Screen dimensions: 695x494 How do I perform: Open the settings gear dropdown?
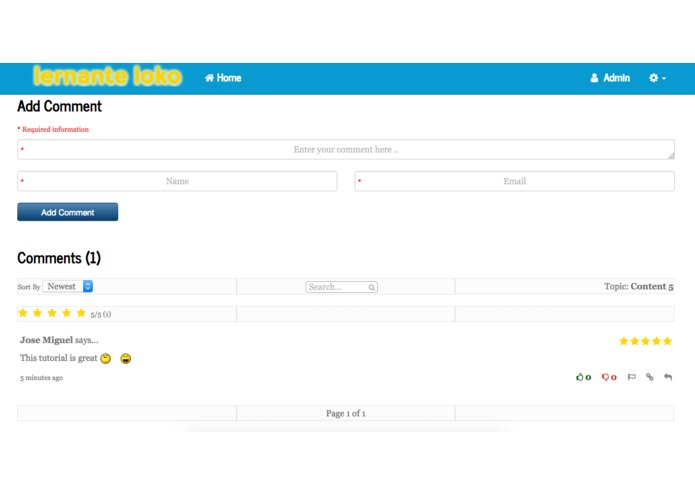(657, 78)
